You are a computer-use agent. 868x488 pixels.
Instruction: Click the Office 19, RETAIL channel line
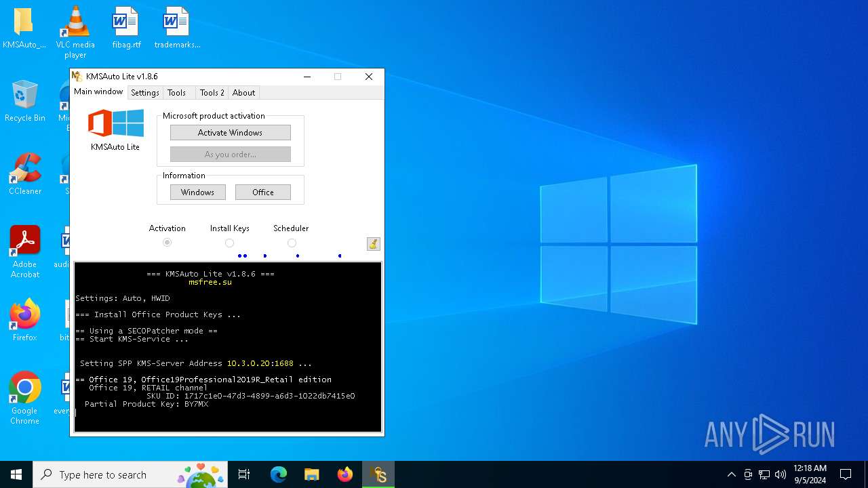pos(149,388)
